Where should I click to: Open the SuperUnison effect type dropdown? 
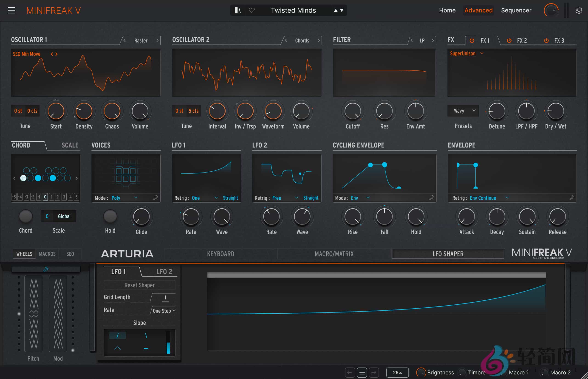click(x=466, y=53)
